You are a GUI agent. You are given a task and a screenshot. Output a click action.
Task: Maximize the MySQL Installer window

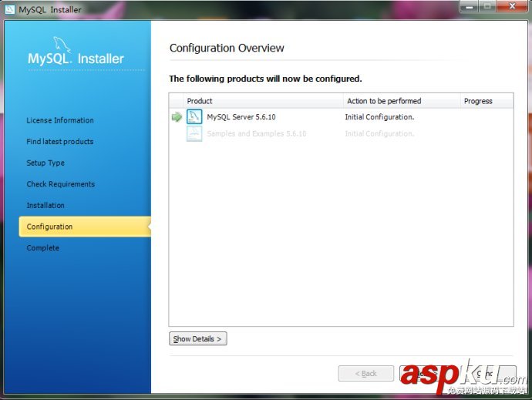pos(487,6)
